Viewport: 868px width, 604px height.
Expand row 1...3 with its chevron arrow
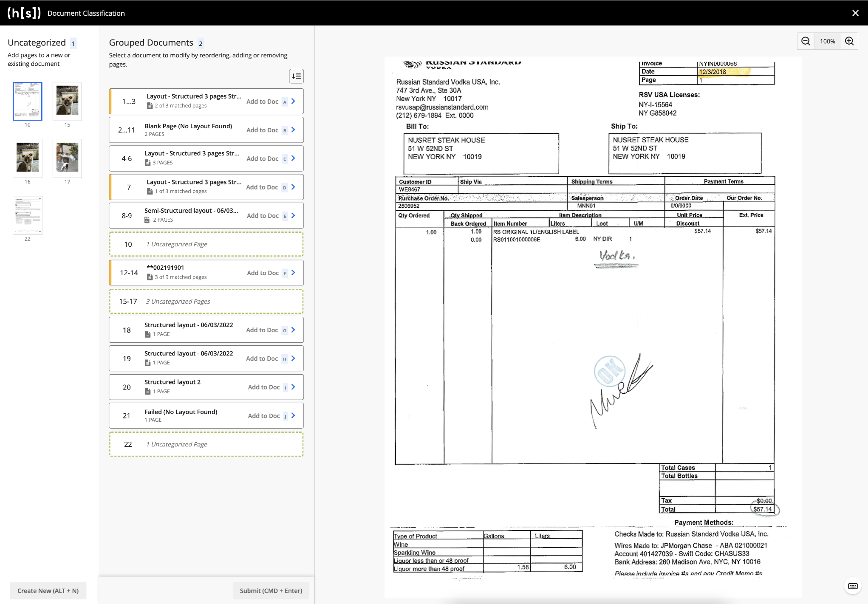click(293, 101)
